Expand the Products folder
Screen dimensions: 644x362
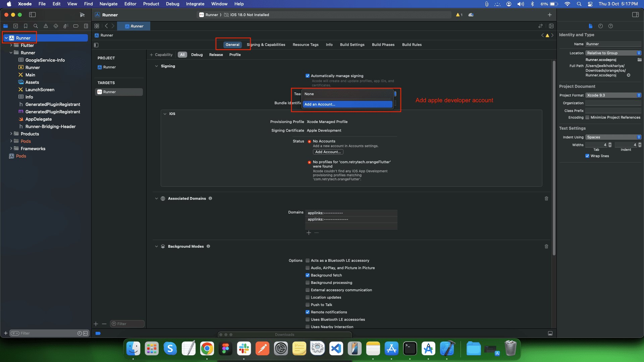[11, 134]
